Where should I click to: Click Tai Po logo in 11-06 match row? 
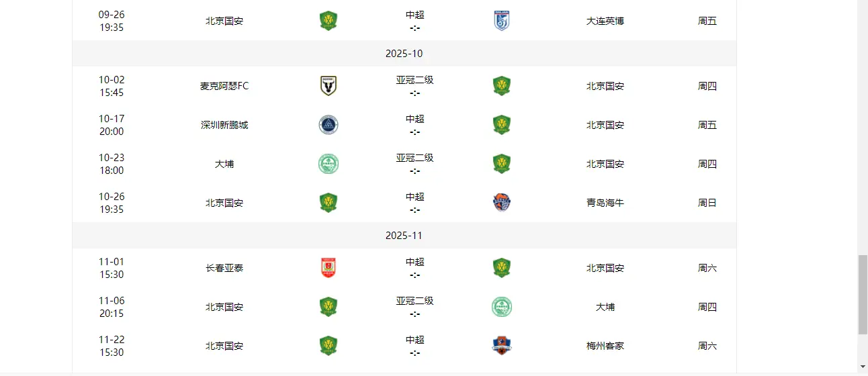502,307
